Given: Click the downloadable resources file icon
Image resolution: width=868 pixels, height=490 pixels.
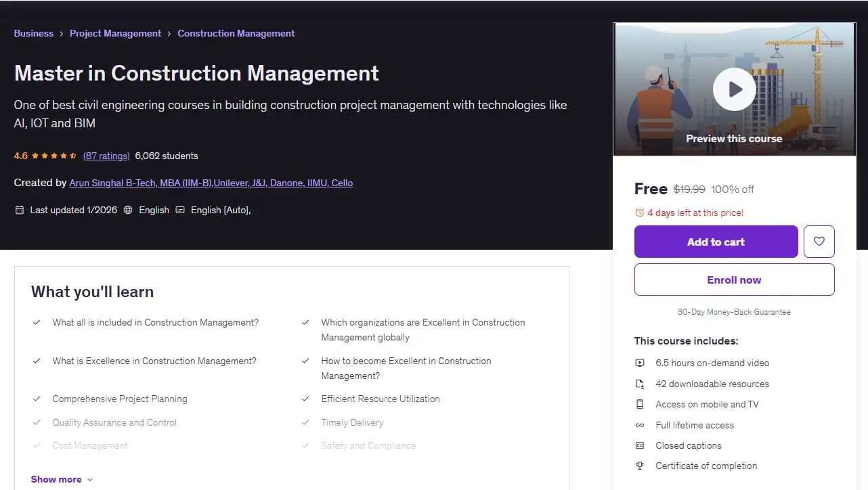Looking at the screenshot, I should [640, 384].
